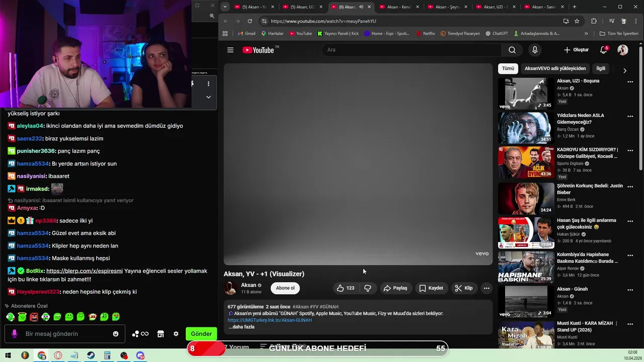Open Musti Kusti - KARA MİZAH video title
This screenshot has width=644, height=362.
click(x=587, y=326)
